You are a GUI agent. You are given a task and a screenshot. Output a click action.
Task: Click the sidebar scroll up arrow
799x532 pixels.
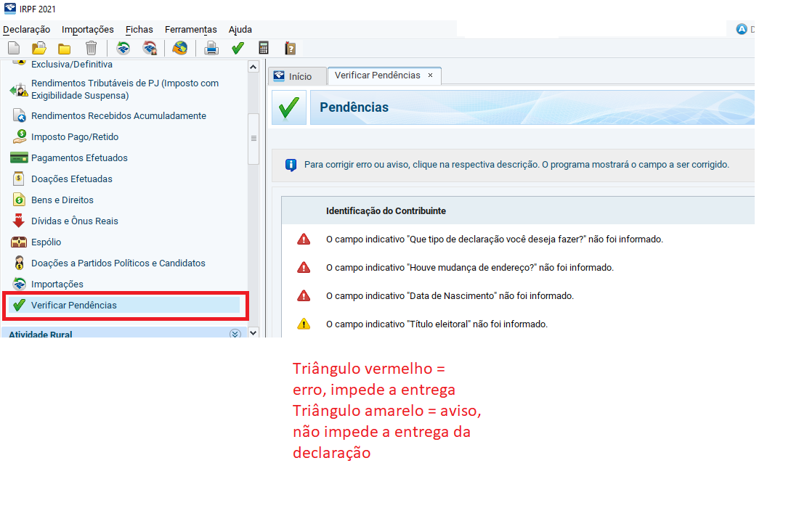pyautogui.click(x=253, y=67)
